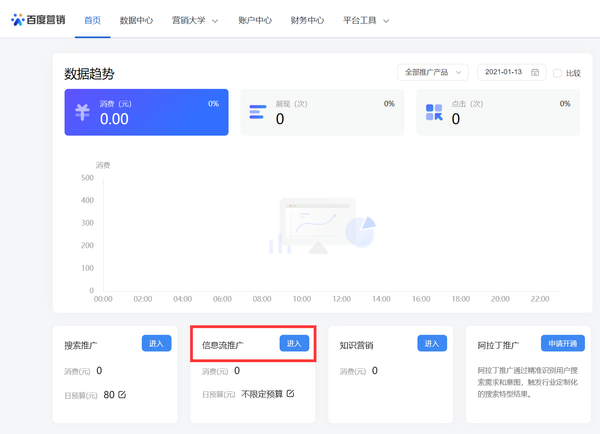
Task: Expand the 营销大学 dropdown chevron
Action: coord(215,21)
